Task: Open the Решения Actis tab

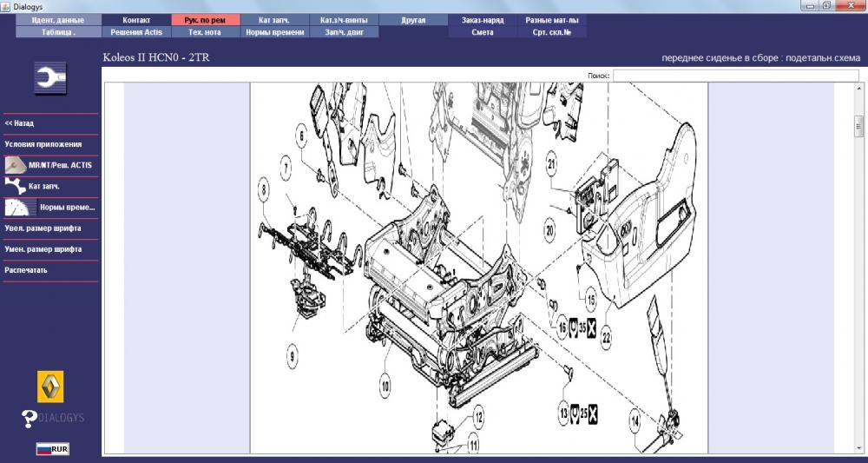Action: [136, 32]
